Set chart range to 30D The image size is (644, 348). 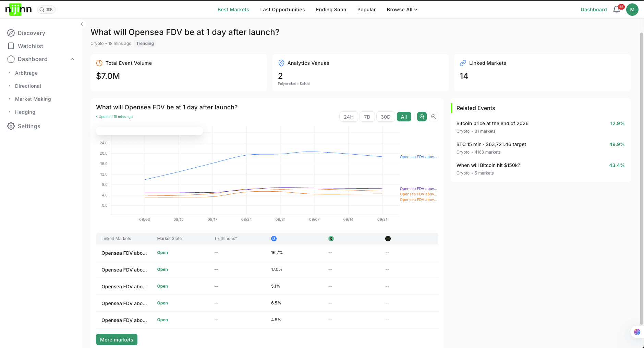(x=386, y=117)
